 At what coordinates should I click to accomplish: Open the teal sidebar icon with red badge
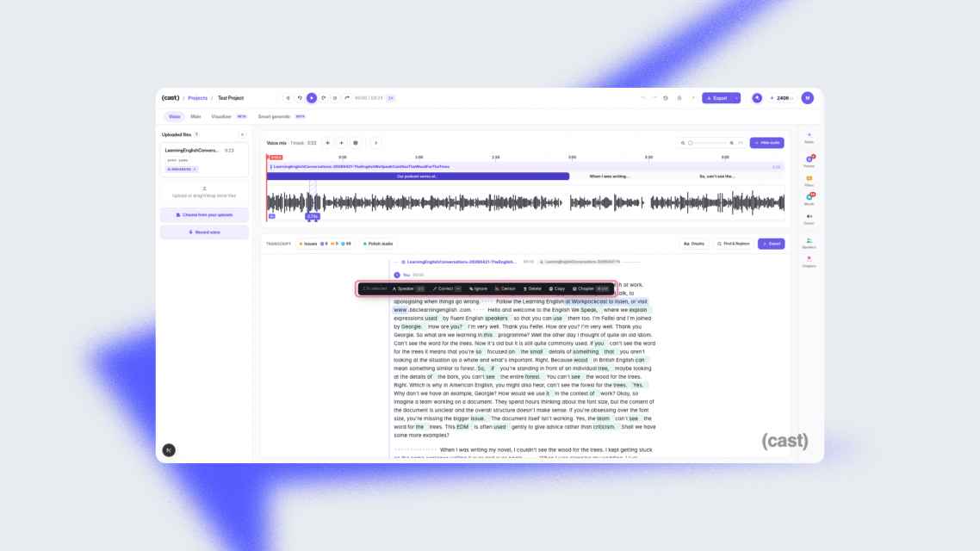(x=809, y=199)
